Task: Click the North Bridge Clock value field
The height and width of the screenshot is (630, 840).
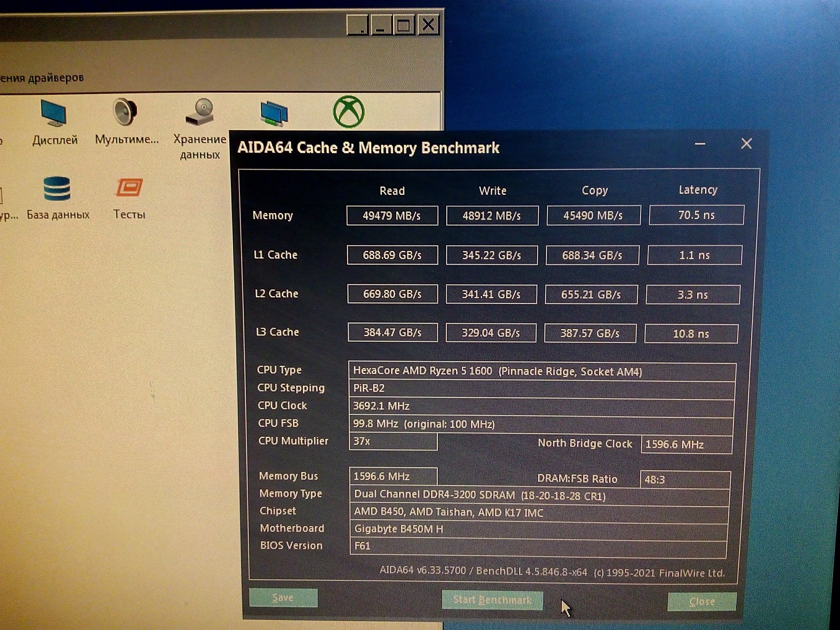Action: click(x=687, y=444)
